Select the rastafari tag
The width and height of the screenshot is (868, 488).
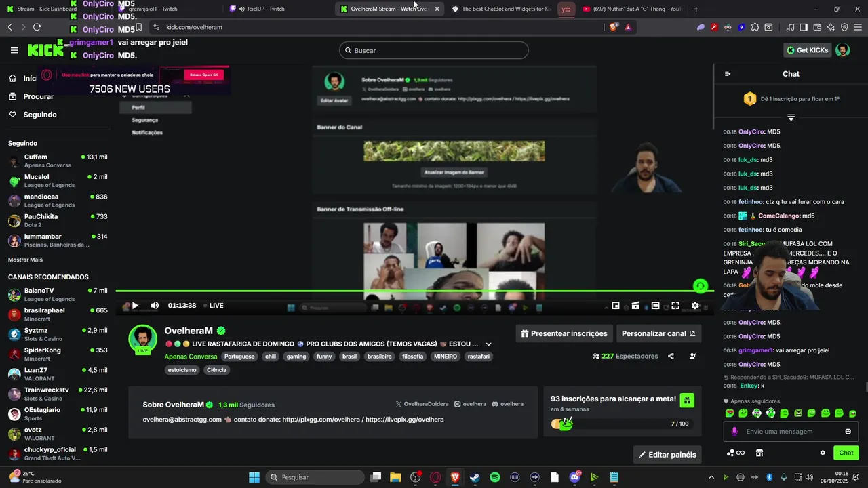[478, 357]
